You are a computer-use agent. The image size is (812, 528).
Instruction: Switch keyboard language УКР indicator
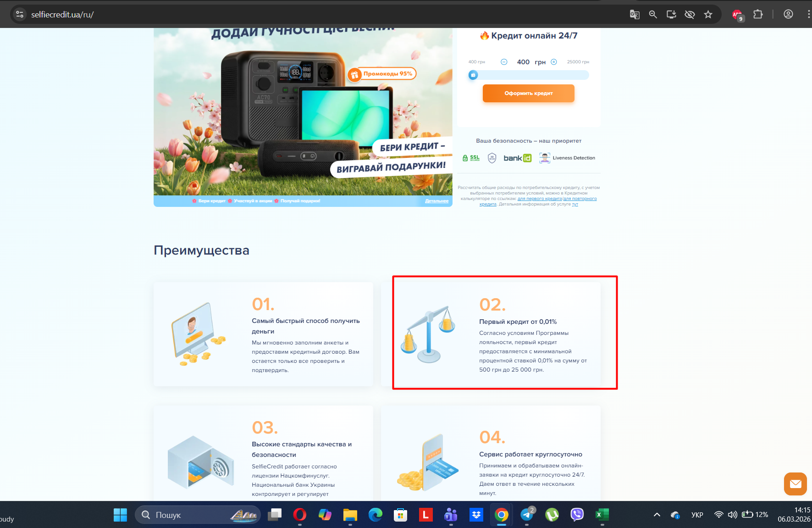point(697,515)
